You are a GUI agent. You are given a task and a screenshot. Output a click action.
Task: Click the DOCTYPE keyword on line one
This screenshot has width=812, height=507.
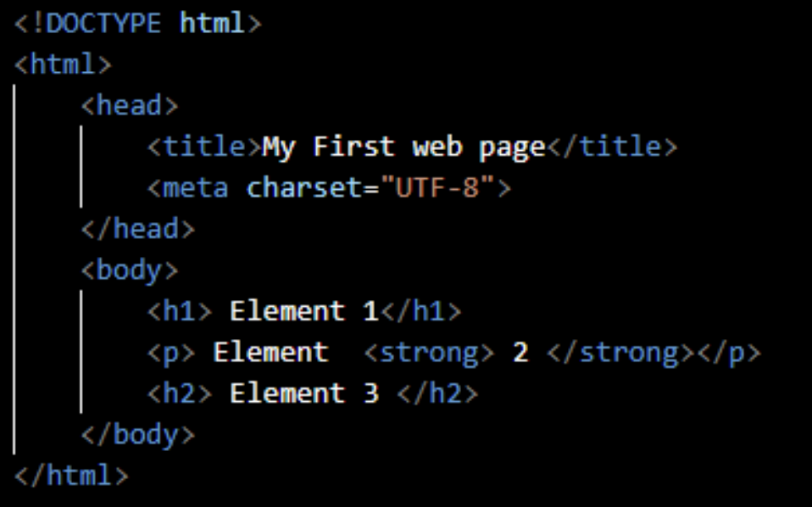103,23
